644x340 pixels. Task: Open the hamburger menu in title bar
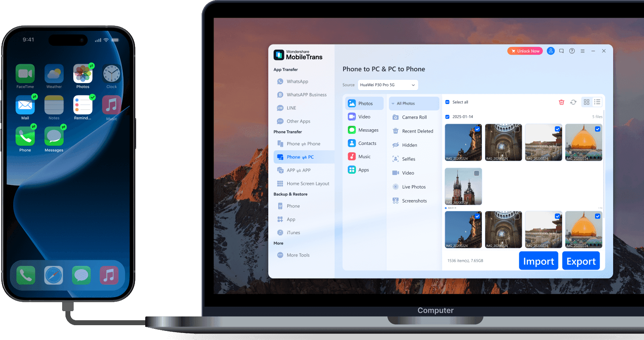pos(583,51)
